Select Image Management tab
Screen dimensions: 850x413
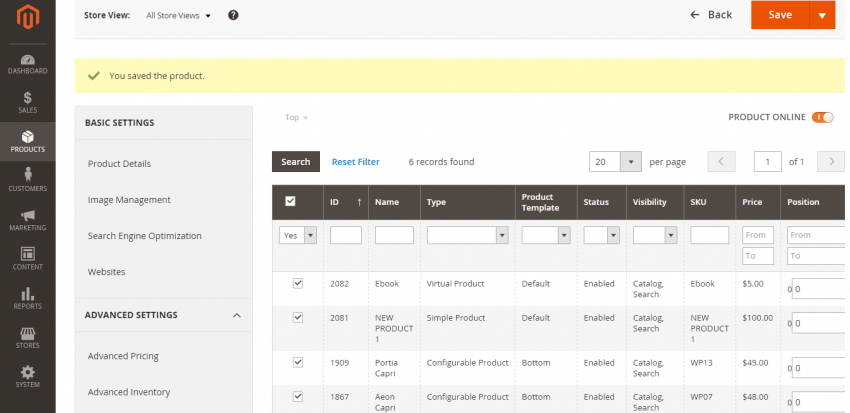click(129, 200)
